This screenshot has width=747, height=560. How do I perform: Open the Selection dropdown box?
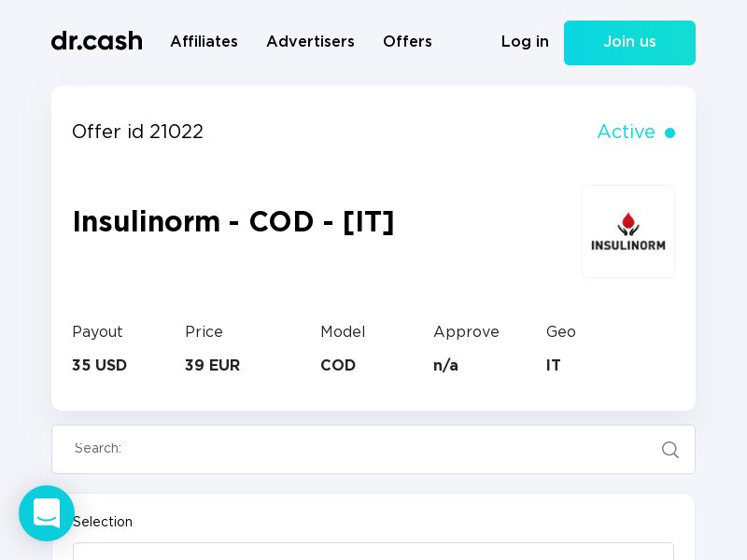coord(373,552)
